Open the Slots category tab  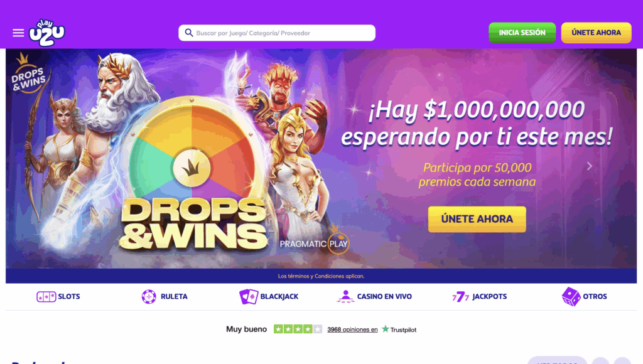click(58, 296)
